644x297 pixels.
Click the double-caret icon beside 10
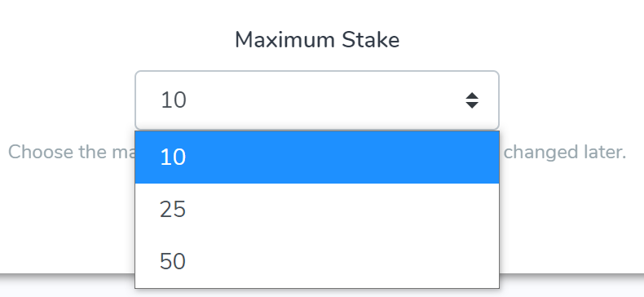click(472, 100)
